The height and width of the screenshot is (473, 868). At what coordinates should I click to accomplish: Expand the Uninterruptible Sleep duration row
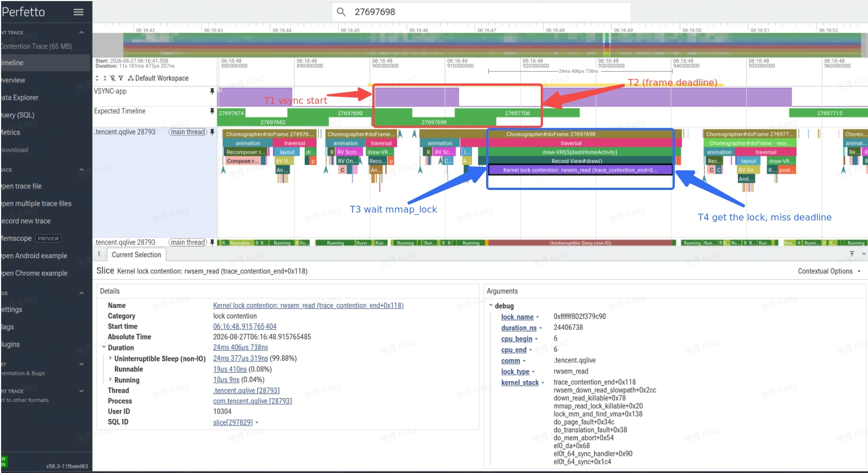coord(110,359)
